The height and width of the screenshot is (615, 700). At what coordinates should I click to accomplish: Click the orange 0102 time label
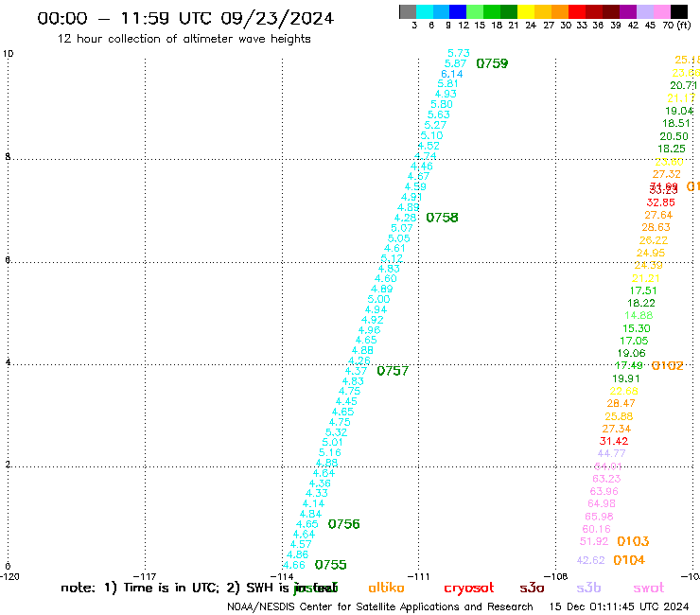(668, 366)
